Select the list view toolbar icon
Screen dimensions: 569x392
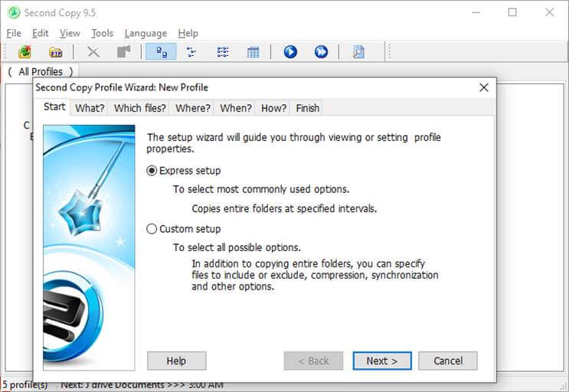222,52
